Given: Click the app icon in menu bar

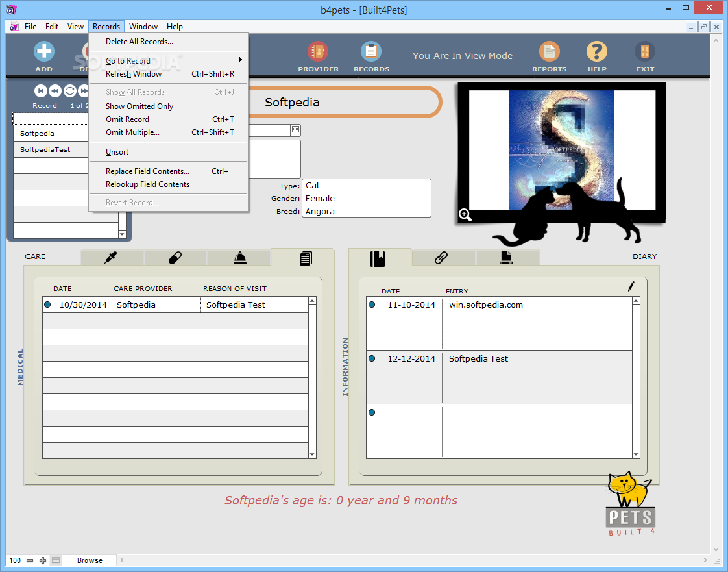Looking at the screenshot, I should click(14, 27).
